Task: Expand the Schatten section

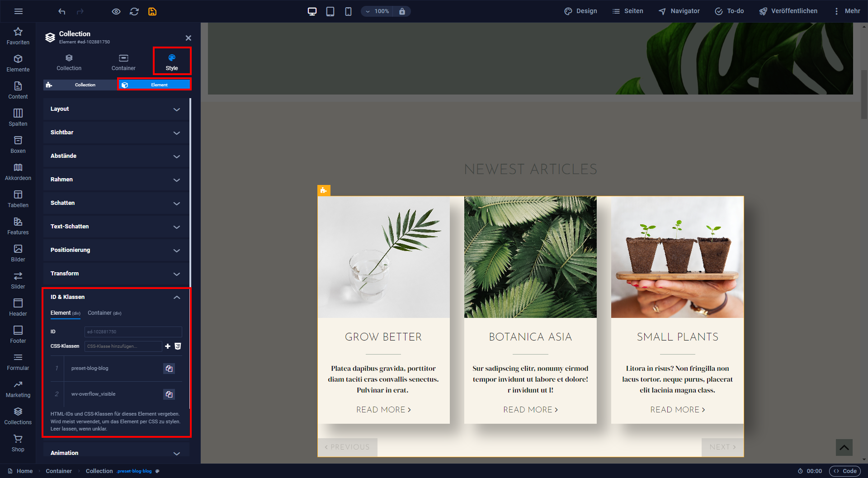Action: tap(116, 203)
